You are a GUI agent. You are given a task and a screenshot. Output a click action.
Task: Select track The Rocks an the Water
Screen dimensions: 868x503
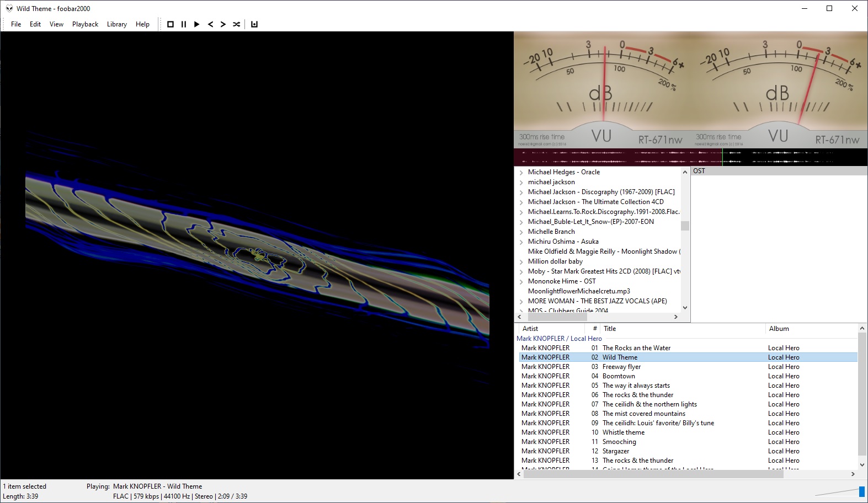tap(688, 348)
